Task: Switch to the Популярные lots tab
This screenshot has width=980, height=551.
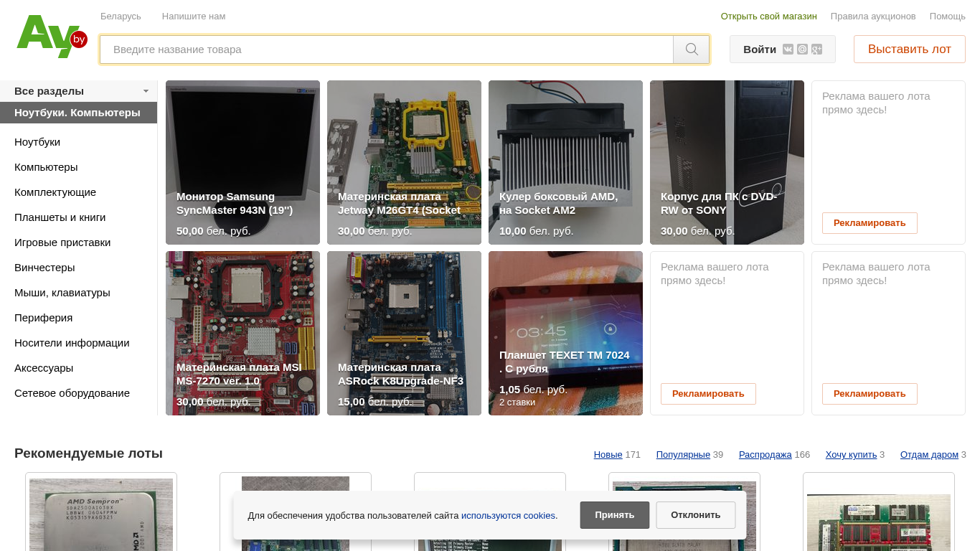Action: 683,455
